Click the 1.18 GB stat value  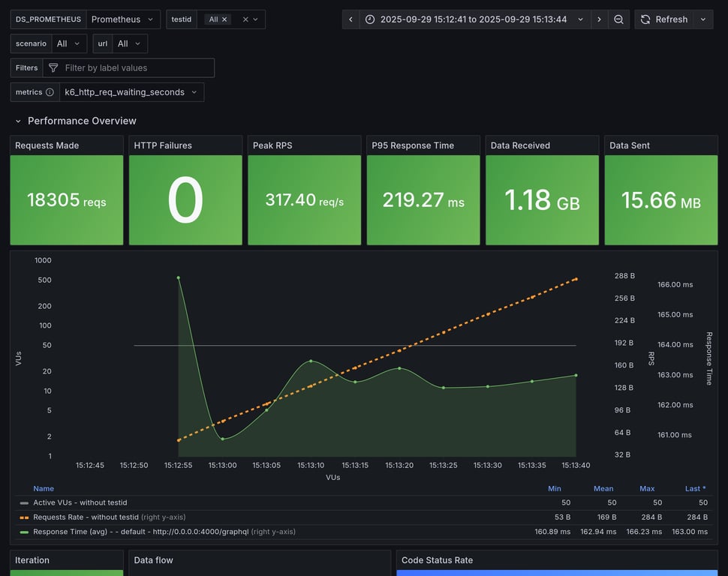tap(542, 200)
